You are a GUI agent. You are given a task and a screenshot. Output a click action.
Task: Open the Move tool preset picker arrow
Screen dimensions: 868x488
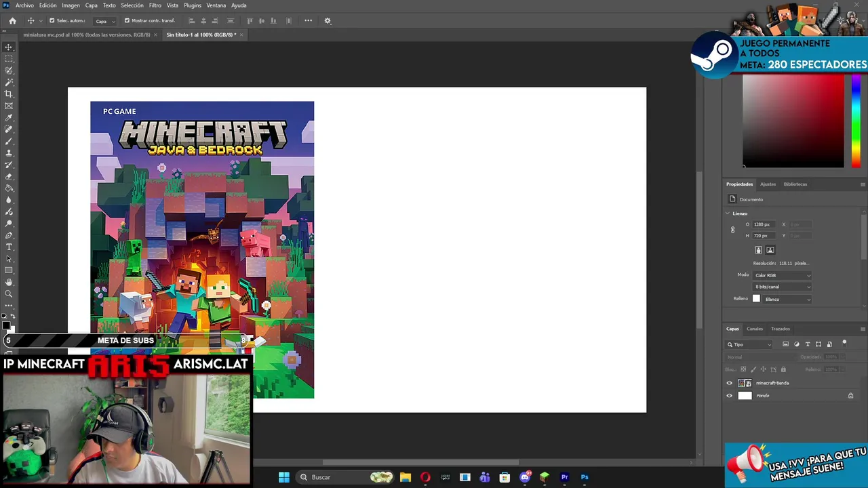41,21
